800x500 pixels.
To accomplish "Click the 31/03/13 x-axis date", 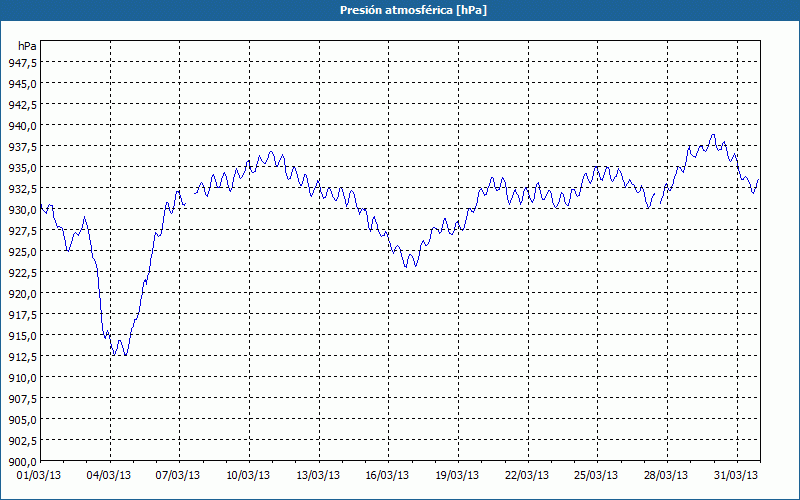I will (736, 476).
